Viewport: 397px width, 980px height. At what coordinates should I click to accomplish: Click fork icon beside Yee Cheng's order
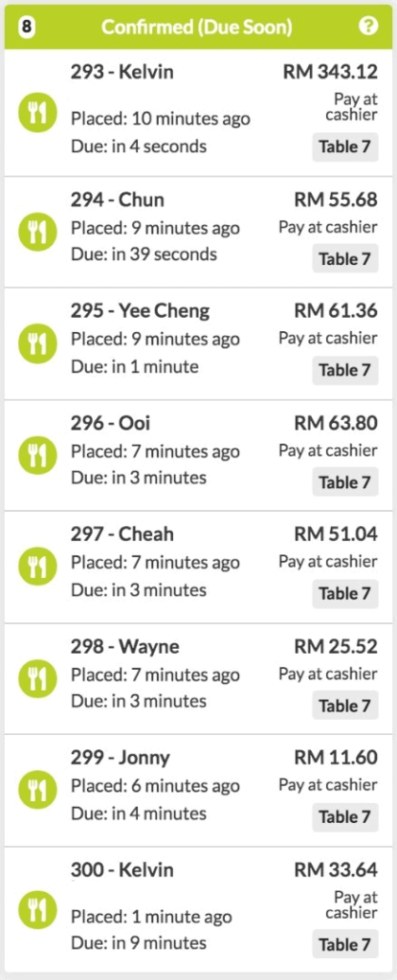pyautogui.click(x=37, y=344)
